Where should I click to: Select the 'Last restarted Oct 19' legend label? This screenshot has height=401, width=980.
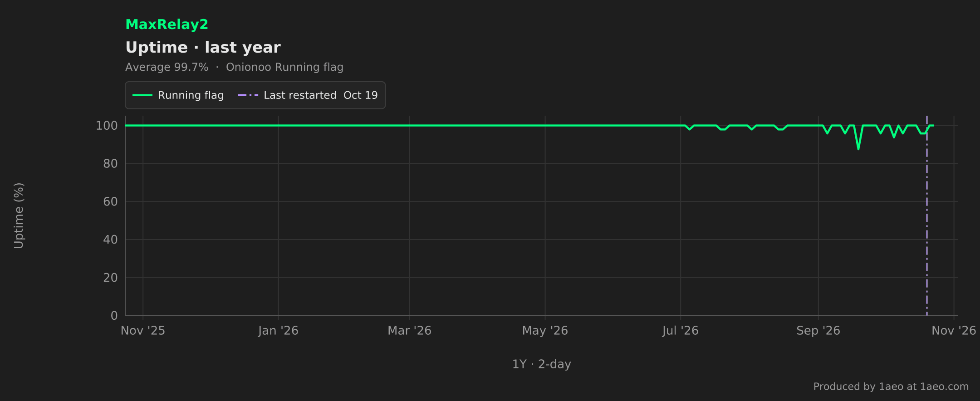point(320,95)
